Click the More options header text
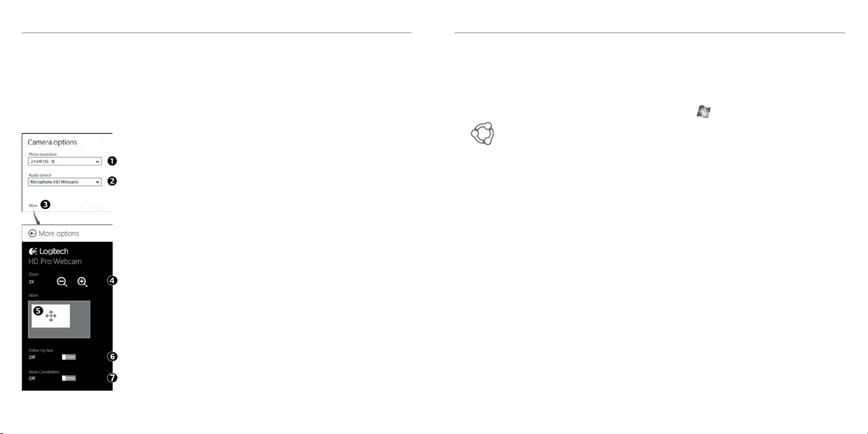This screenshot has width=868, height=434. [58, 234]
